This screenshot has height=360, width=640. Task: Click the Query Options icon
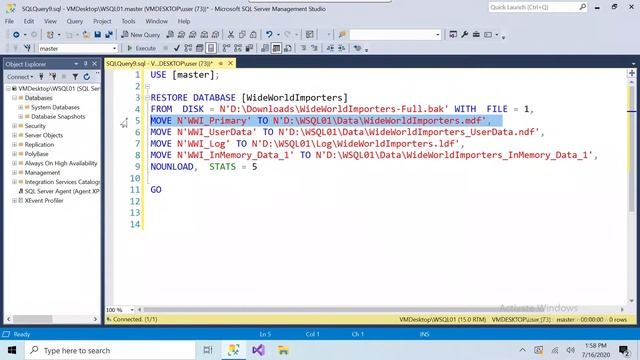click(199, 48)
